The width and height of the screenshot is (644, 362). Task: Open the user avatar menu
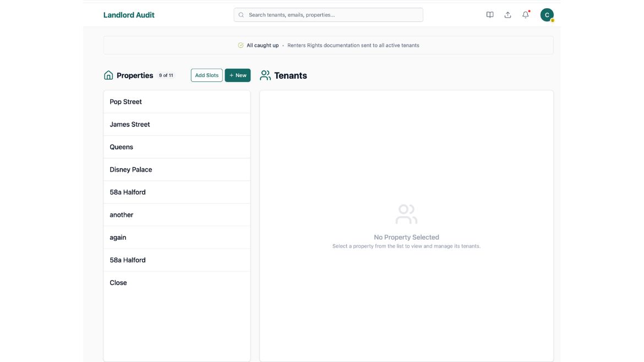[x=547, y=15]
